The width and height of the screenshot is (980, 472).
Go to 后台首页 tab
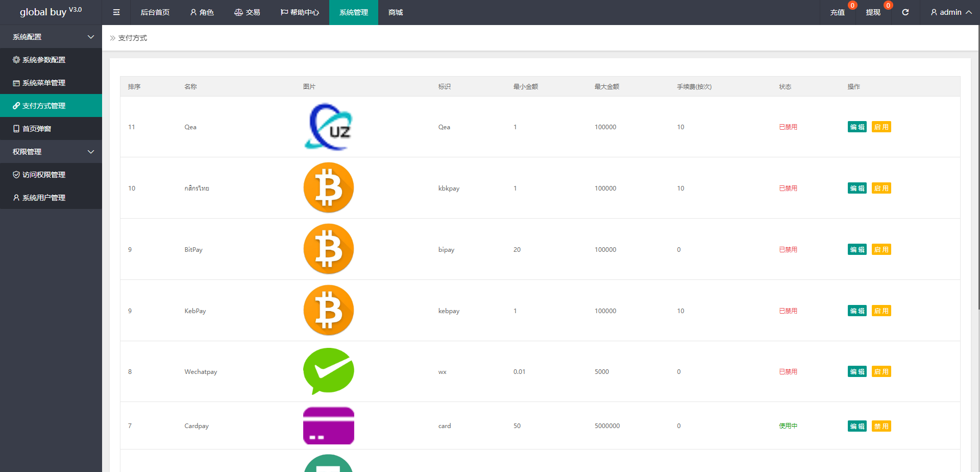tap(155, 12)
